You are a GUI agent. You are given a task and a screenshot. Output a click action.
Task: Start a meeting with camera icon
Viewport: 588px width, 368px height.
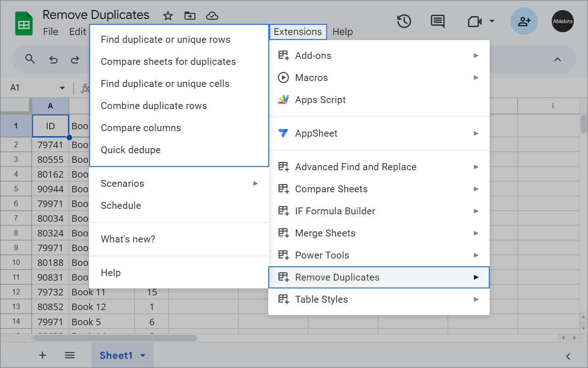pos(475,21)
